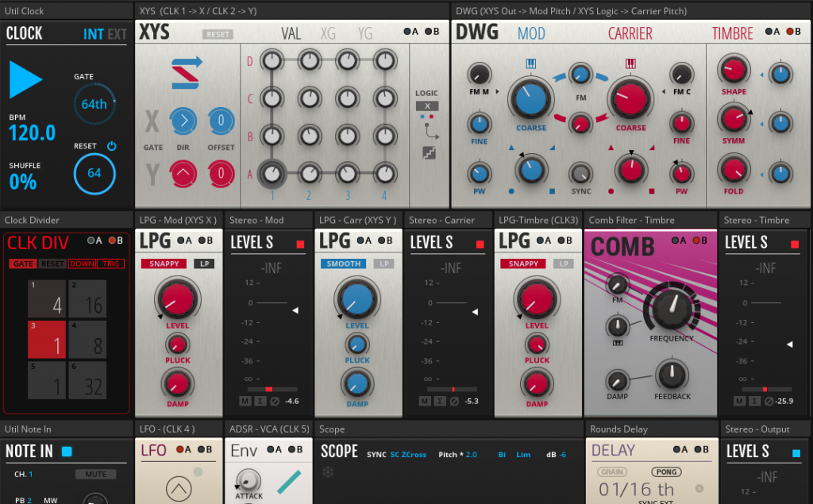
Task: Click the freeze snowflake icon in Scope
Action: [327, 473]
